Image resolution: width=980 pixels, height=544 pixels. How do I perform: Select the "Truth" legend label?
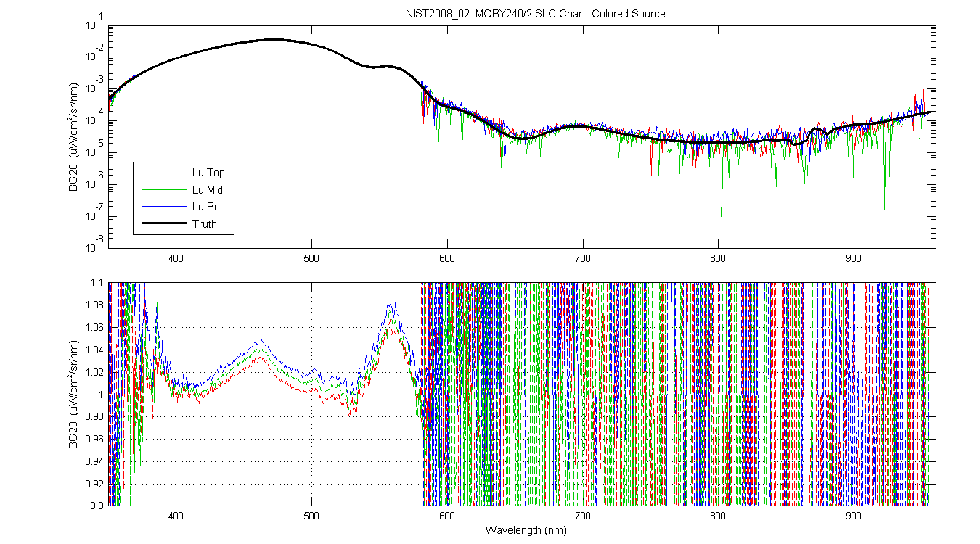[x=205, y=223]
